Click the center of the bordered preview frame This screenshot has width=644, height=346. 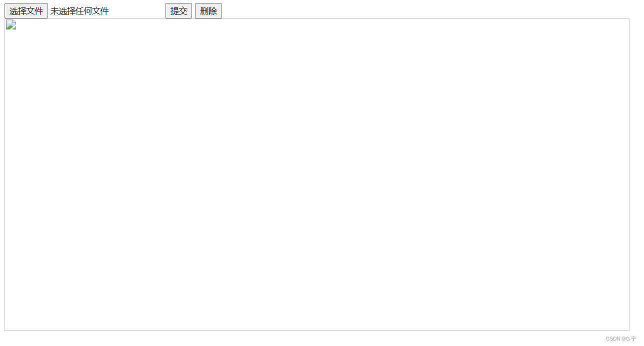317,175
